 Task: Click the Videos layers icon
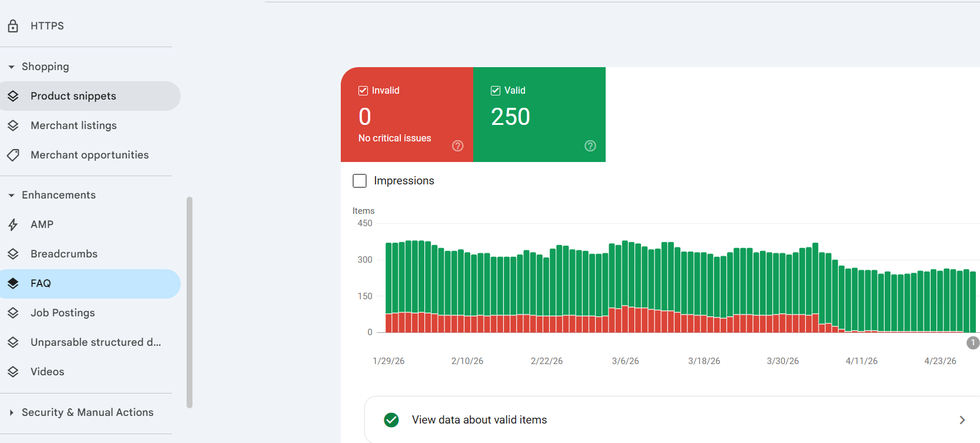pos(13,372)
